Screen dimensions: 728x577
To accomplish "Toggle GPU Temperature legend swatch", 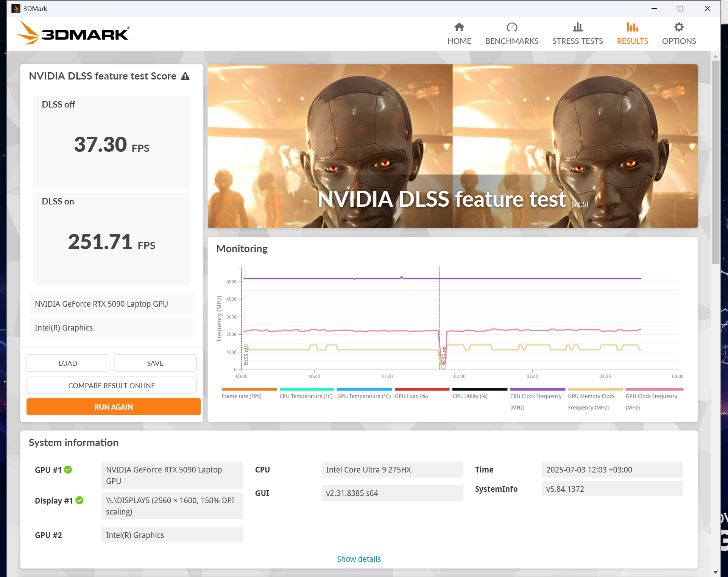I will [x=365, y=389].
